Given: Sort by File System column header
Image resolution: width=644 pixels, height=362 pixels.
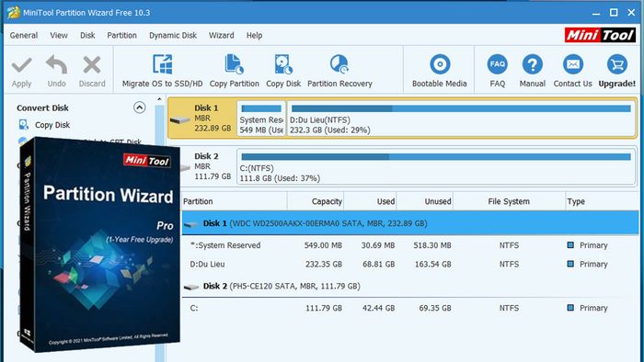Looking at the screenshot, I should coord(509,201).
